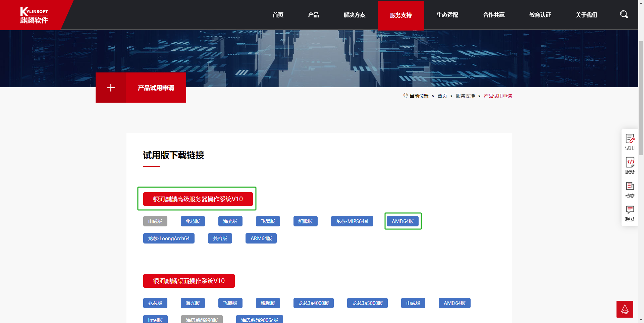Open the 产品 navigation menu
Image resolution: width=644 pixels, height=323 pixels.
[x=313, y=15]
